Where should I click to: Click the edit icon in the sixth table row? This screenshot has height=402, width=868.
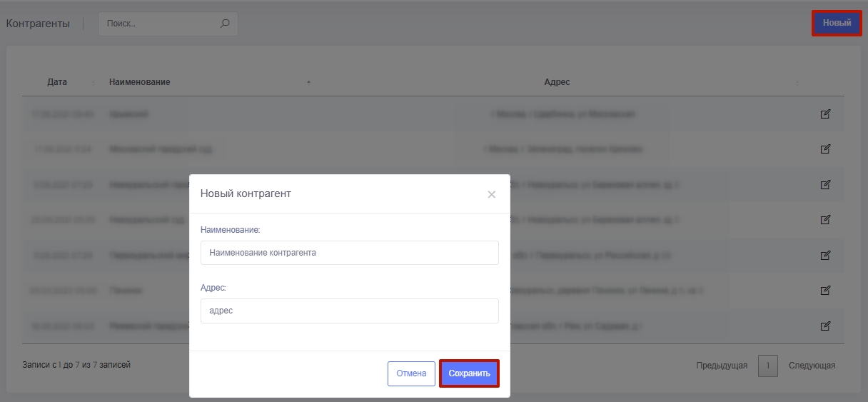(825, 290)
